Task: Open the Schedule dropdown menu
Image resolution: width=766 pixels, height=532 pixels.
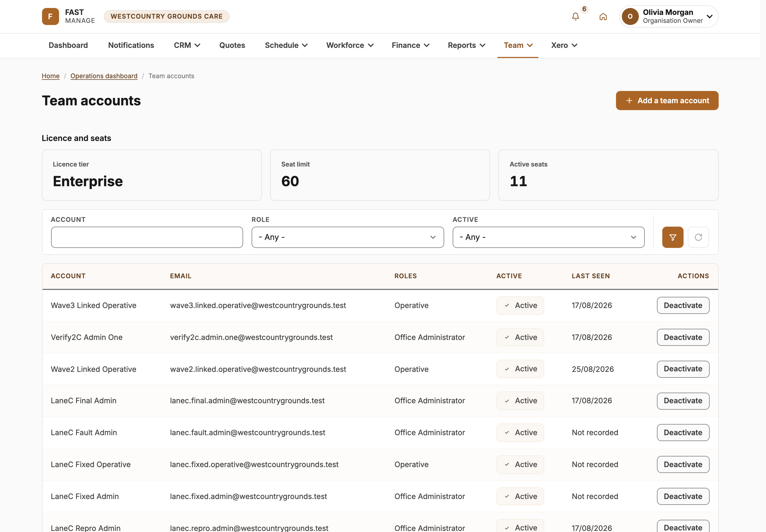Action: point(286,45)
